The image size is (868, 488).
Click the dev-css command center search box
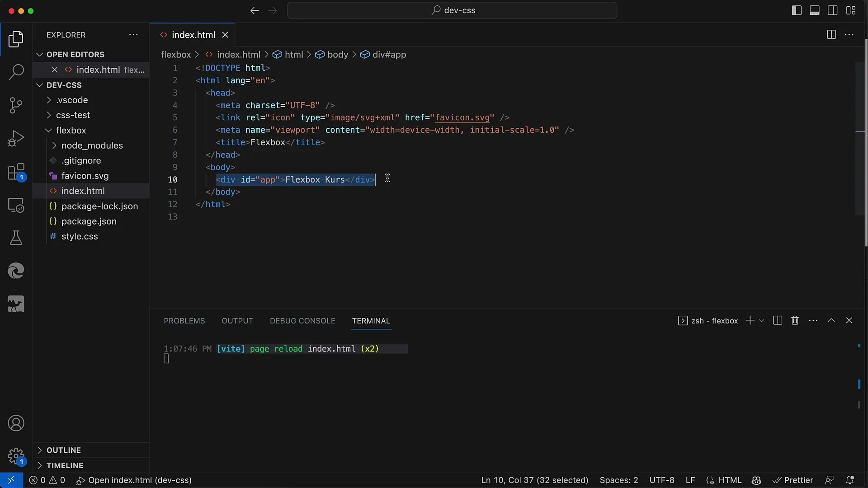coord(452,10)
